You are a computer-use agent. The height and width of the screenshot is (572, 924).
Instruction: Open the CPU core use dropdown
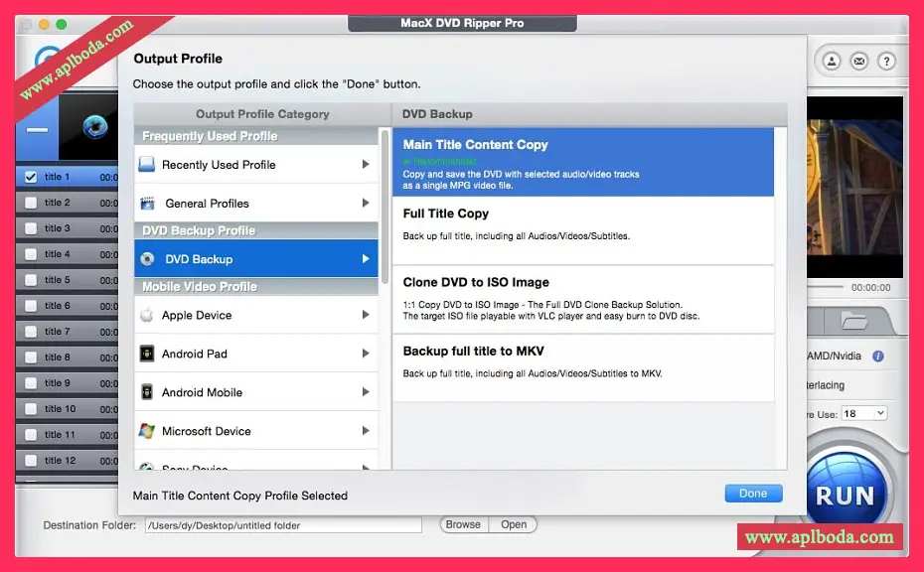tap(863, 413)
